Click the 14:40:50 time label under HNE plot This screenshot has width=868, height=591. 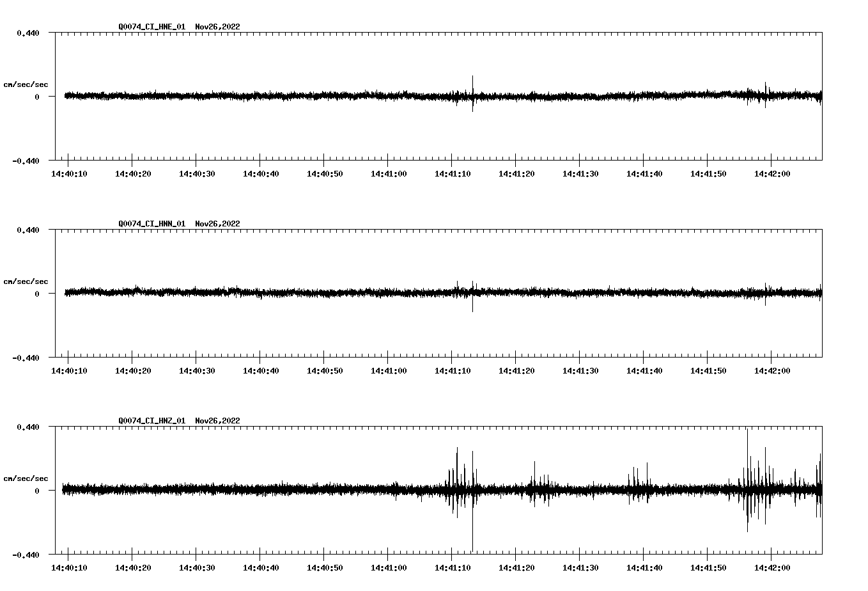tap(325, 174)
